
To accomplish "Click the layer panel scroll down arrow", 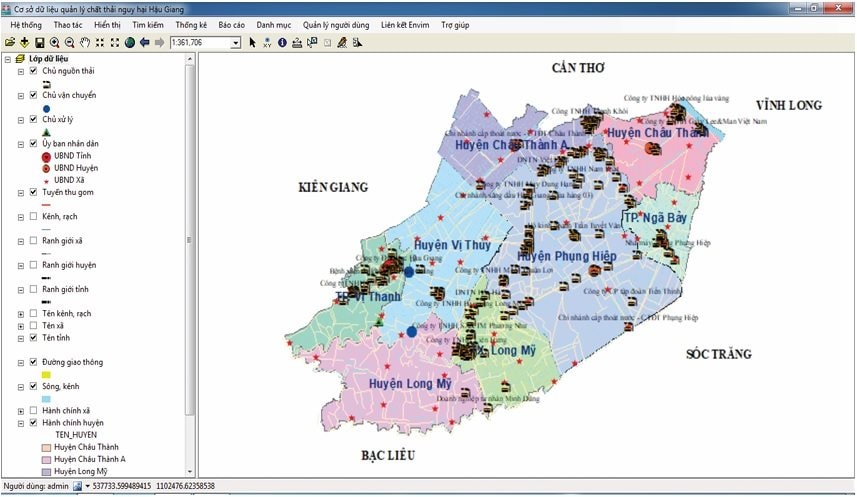I will tap(190, 470).
